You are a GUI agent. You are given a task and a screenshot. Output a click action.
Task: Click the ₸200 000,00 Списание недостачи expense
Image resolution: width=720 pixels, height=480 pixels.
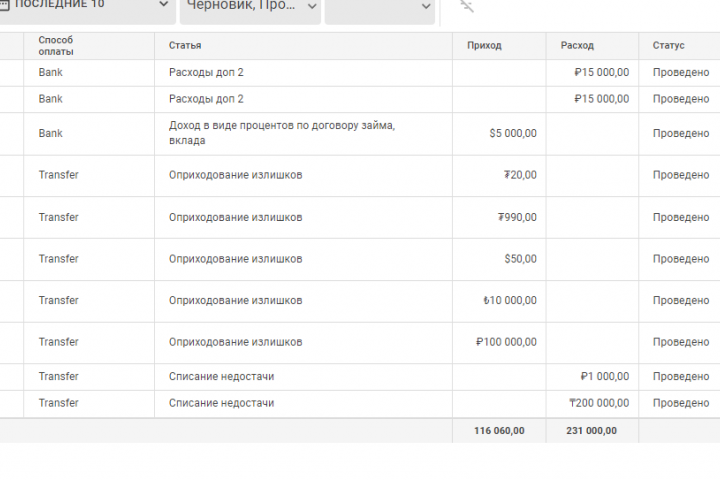pos(599,403)
